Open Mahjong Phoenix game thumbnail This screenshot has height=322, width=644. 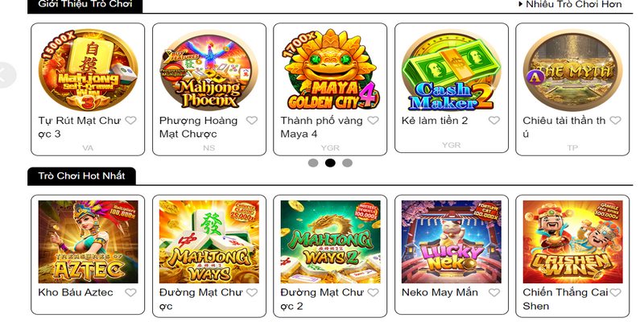[x=209, y=70]
